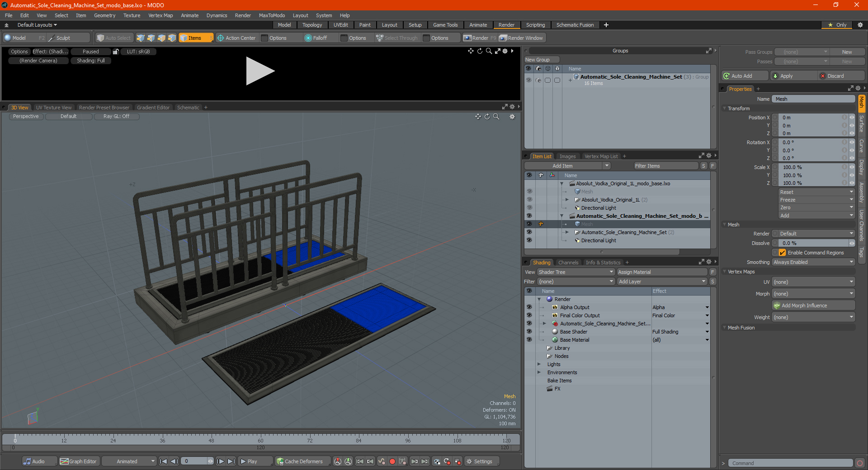868x470 pixels.
Task: Open Graph Editor
Action: pyautogui.click(x=79, y=461)
